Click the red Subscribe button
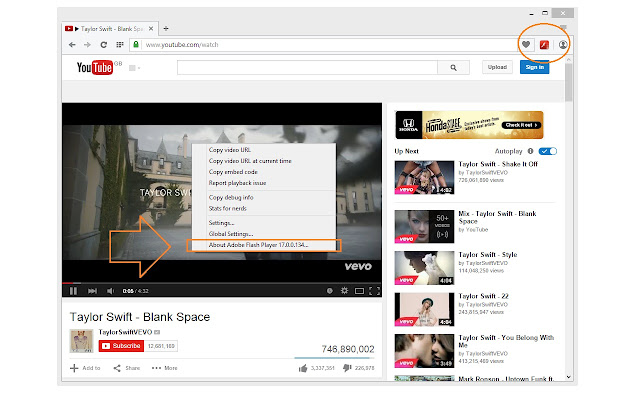This screenshot has height=400, width=640. 121,346
